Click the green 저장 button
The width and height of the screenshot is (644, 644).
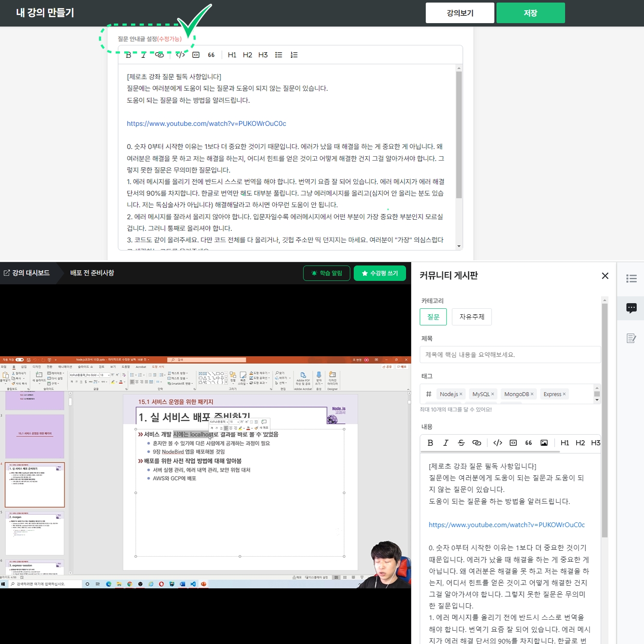530,13
